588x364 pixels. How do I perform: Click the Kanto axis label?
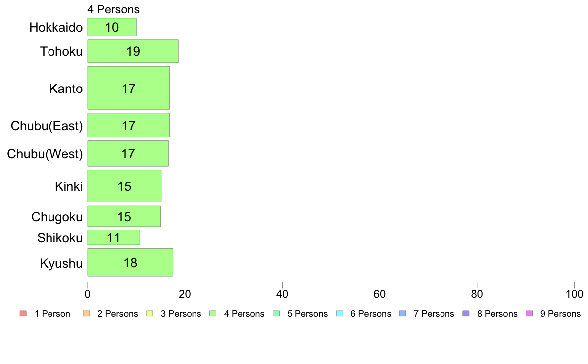(66, 89)
